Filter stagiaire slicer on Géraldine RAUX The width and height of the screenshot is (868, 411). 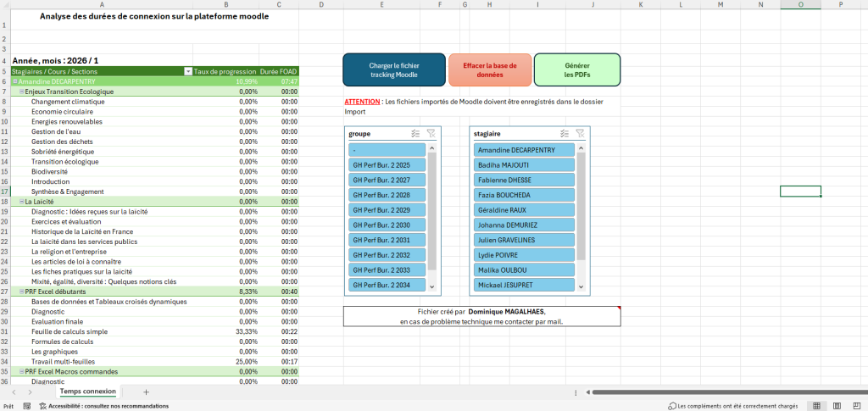point(524,210)
